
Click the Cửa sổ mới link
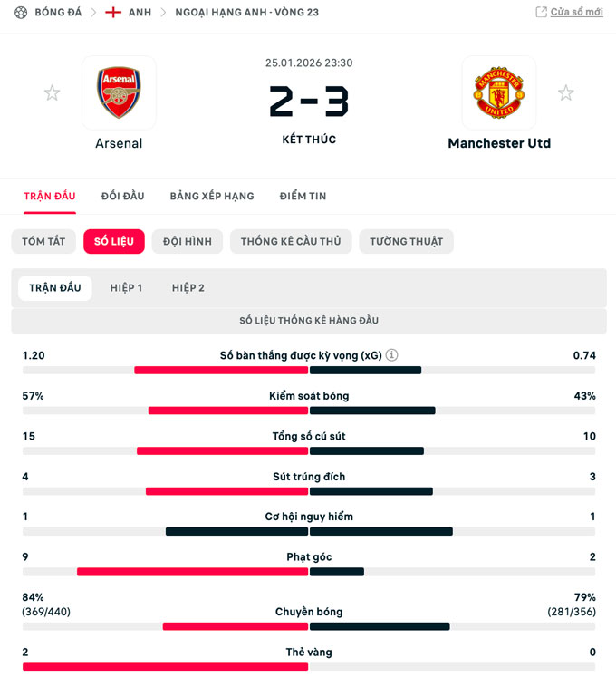(x=576, y=13)
